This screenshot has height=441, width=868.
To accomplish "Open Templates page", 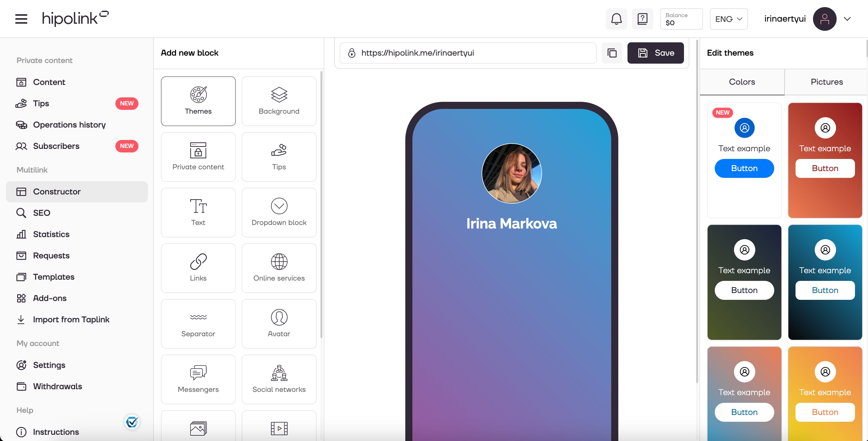I will pyautogui.click(x=77, y=277).
